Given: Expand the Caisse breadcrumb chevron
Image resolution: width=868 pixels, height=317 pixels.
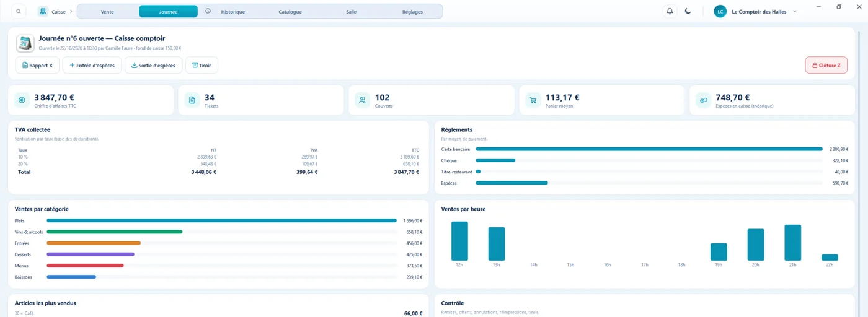Looking at the screenshot, I should click(x=71, y=11).
